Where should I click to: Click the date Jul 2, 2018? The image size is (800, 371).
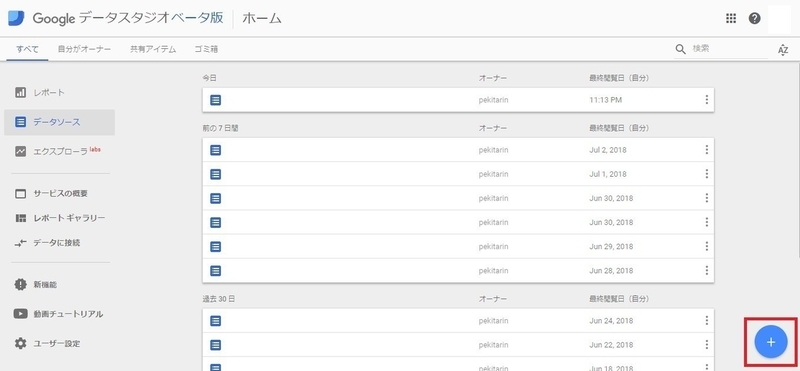pyautogui.click(x=608, y=150)
